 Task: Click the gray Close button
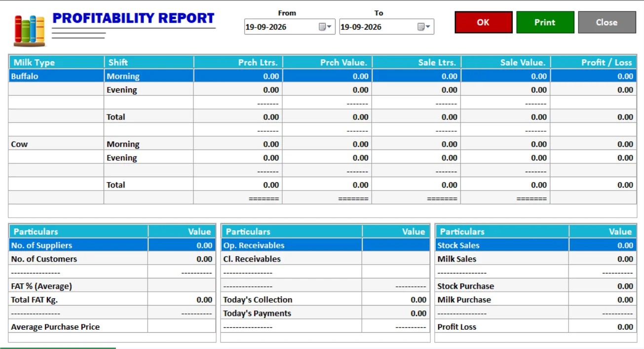(607, 22)
